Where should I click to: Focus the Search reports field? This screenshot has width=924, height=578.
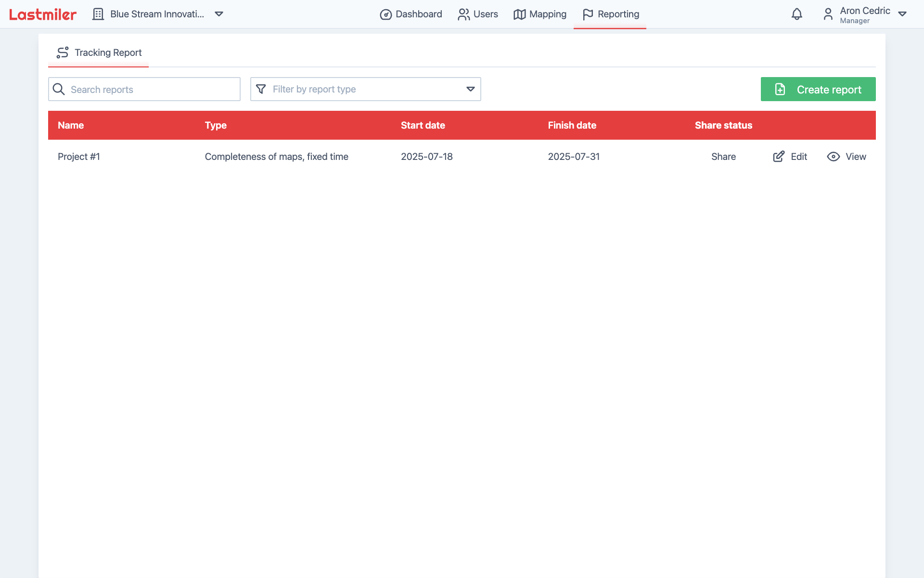[144, 89]
